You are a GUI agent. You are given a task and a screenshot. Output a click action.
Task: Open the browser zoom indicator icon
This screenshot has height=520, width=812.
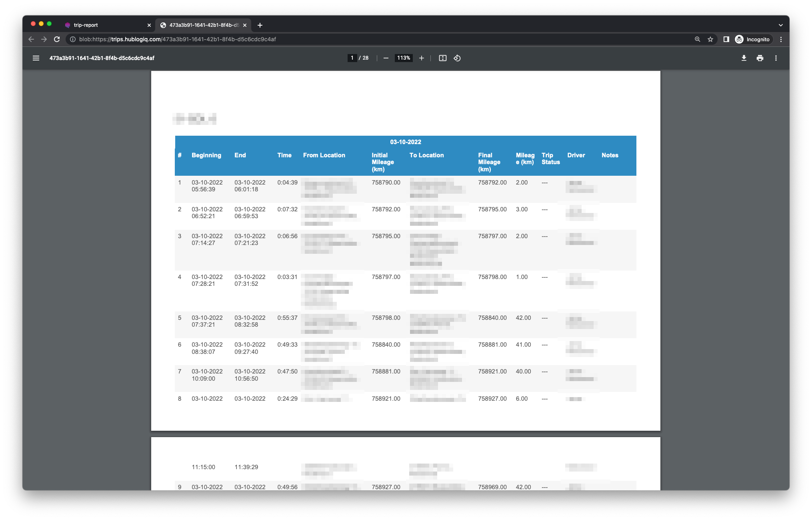coord(697,39)
